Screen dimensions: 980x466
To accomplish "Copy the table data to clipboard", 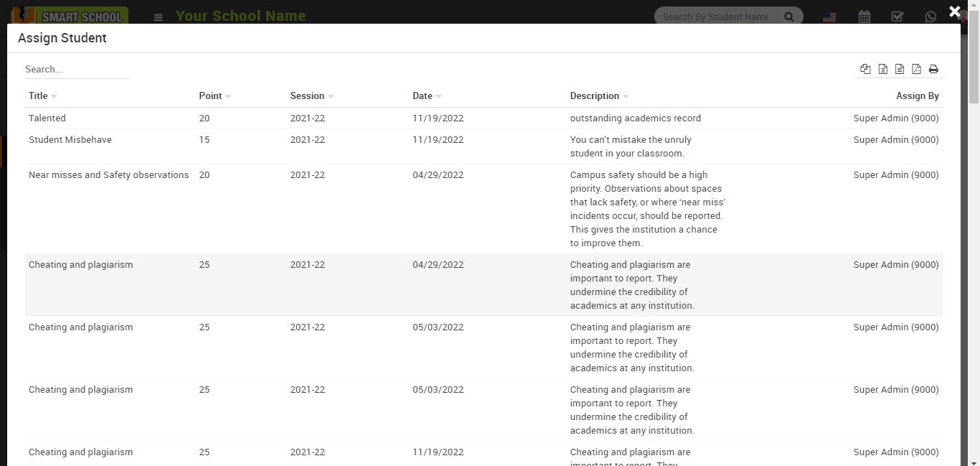I will 865,69.
